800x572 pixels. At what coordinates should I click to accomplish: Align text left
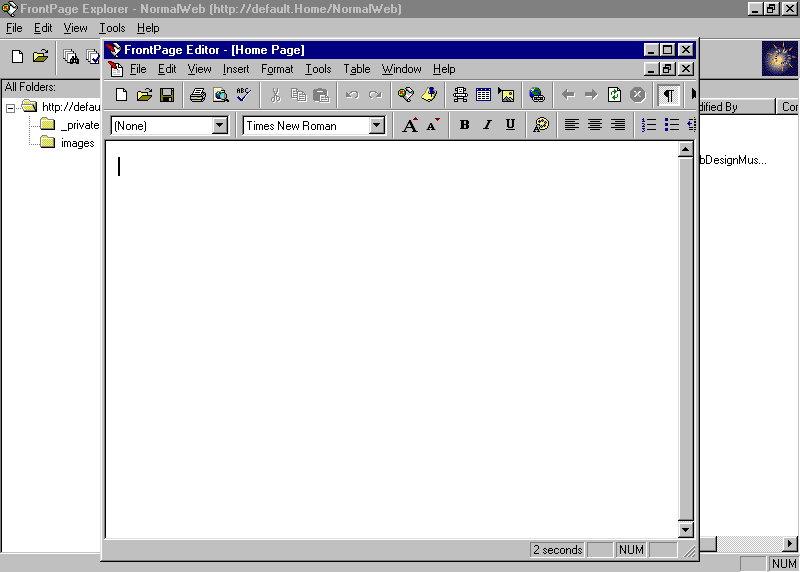tap(571, 125)
